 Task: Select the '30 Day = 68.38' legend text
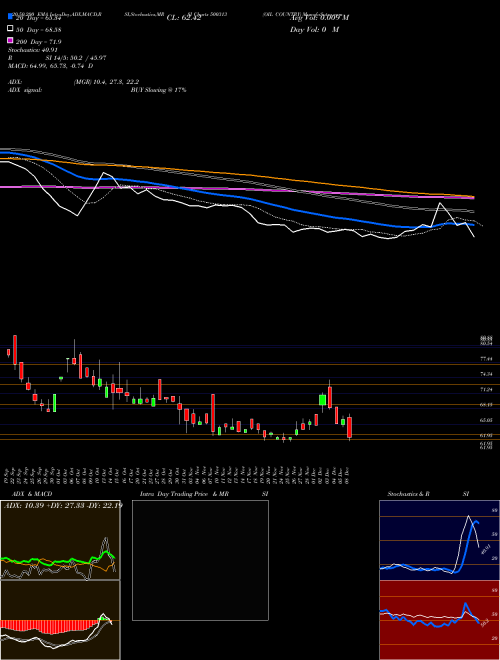point(39,30)
